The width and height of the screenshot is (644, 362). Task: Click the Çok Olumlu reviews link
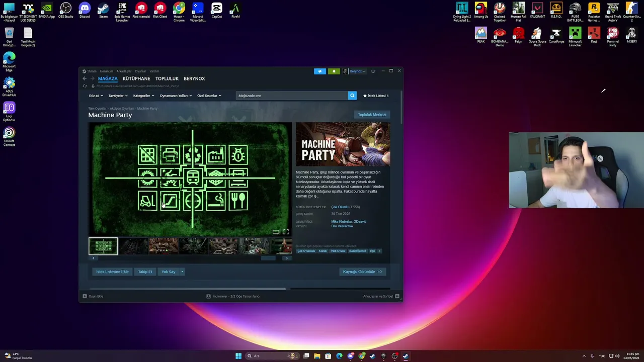tap(340, 207)
